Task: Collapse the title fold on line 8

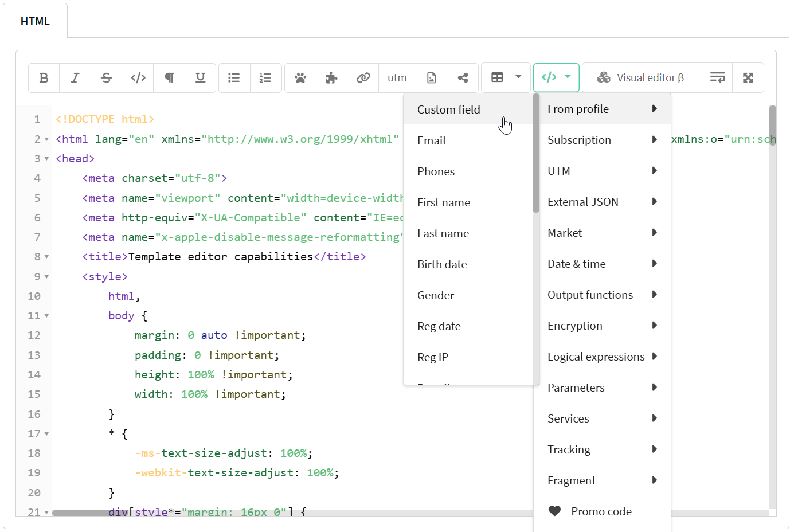Action: click(46, 257)
